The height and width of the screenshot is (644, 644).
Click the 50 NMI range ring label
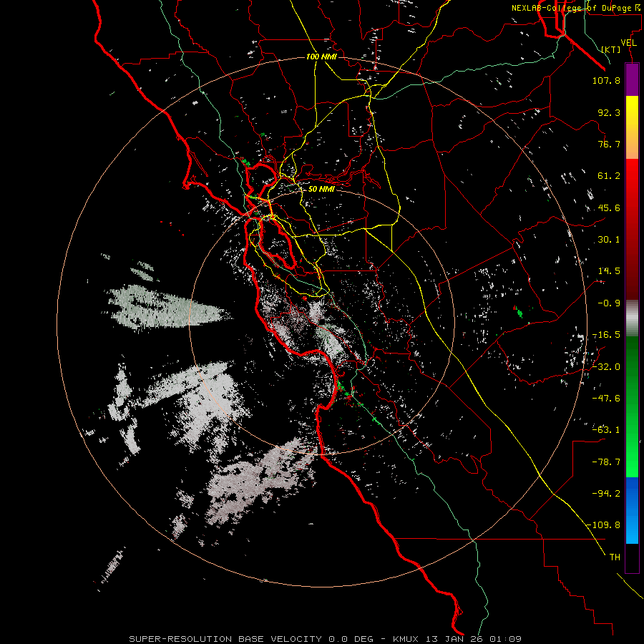point(321,189)
